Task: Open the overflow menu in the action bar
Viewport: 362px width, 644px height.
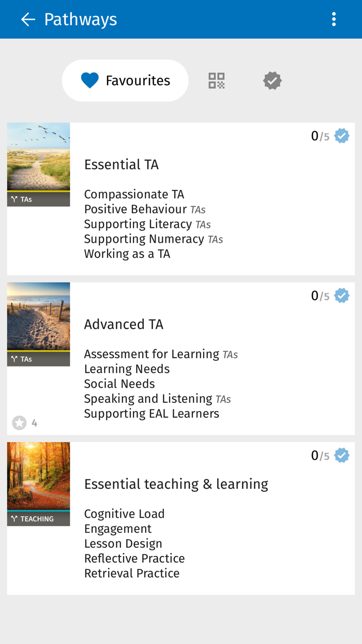Action: [334, 19]
